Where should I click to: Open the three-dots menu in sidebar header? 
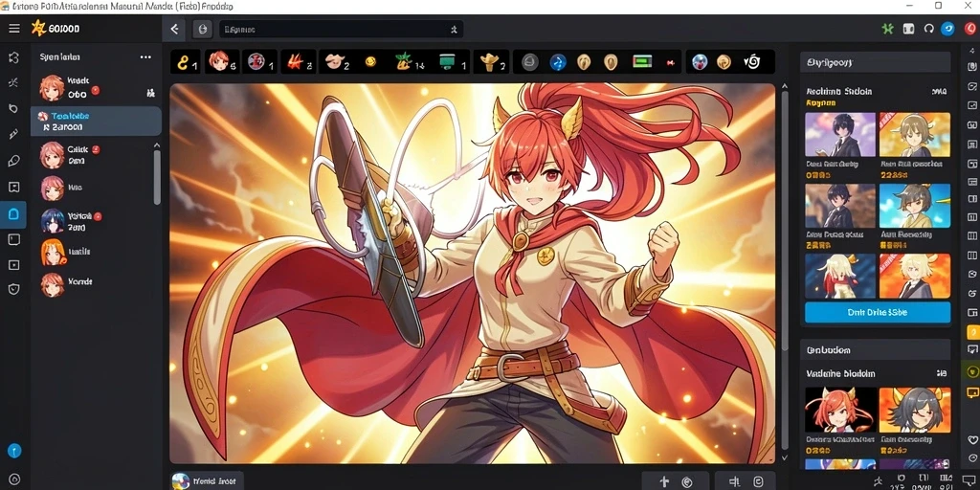pyautogui.click(x=145, y=56)
